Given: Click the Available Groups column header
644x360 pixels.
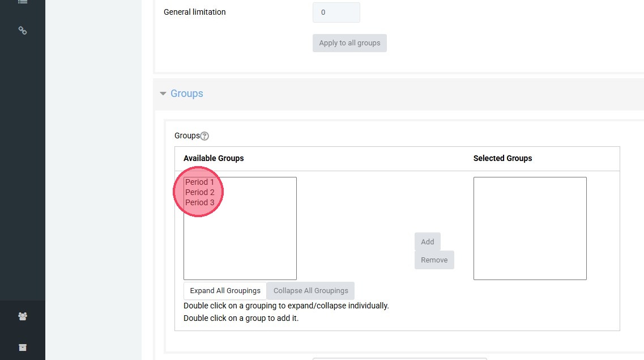Looking at the screenshot, I should point(214,158).
